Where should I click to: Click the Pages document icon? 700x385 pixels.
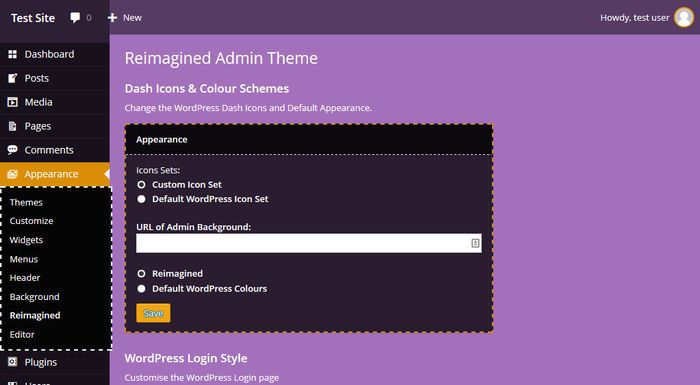[12, 126]
